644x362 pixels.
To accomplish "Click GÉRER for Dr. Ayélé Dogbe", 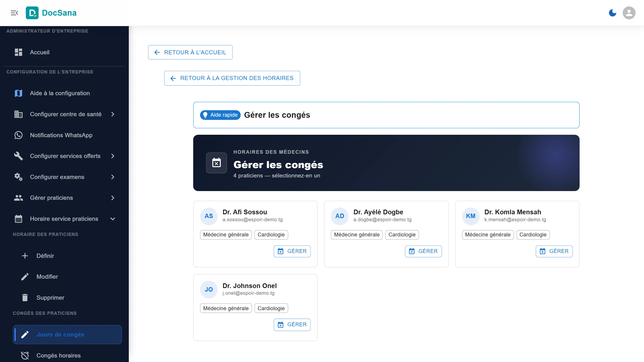I will click(x=423, y=251).
